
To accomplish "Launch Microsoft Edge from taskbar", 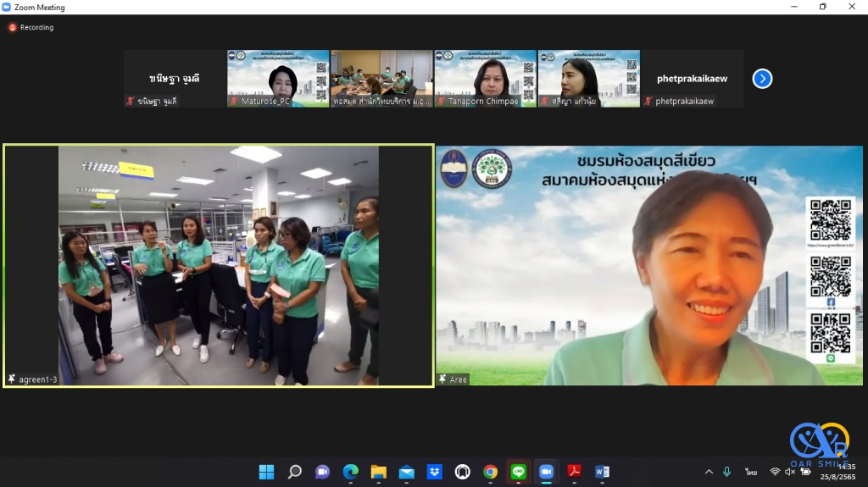I will (x=350, y=472).
